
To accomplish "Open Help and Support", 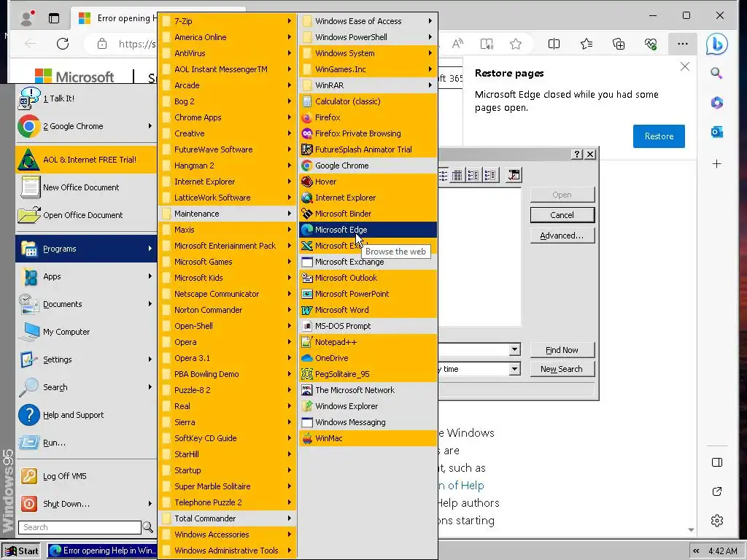I will tap(86, 415).
